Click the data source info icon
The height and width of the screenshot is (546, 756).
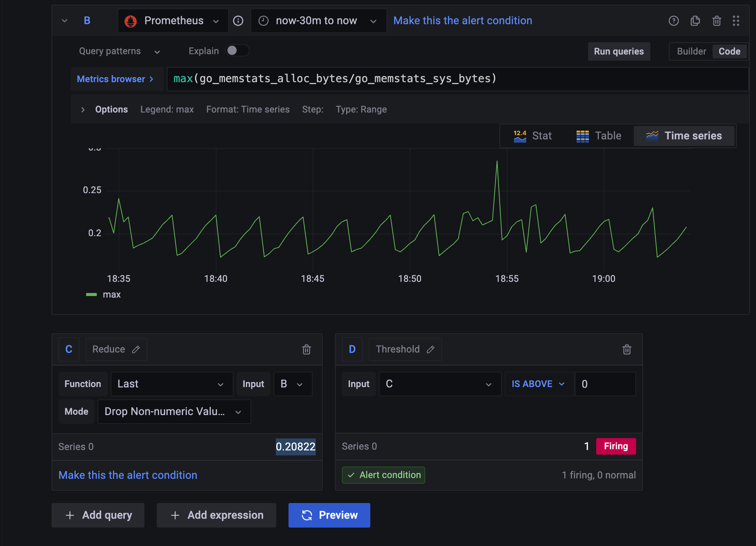[238, 21]
